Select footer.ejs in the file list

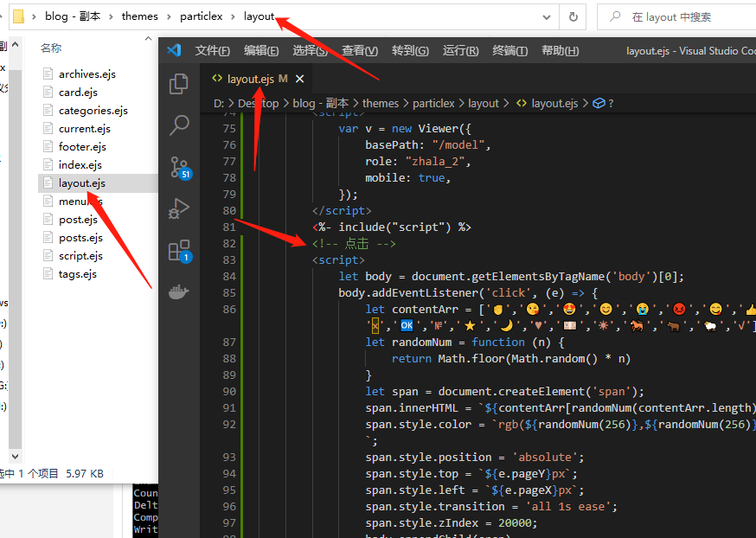(82, 146)
